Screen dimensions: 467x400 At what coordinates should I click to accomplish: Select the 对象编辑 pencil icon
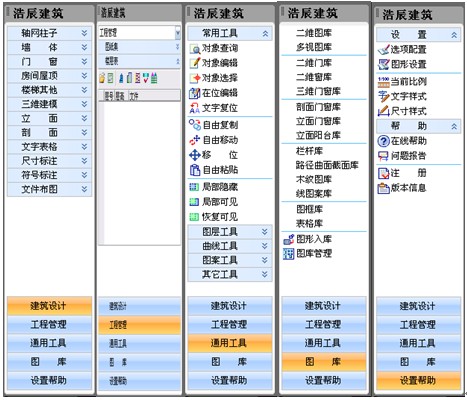[x=195, y=63]
